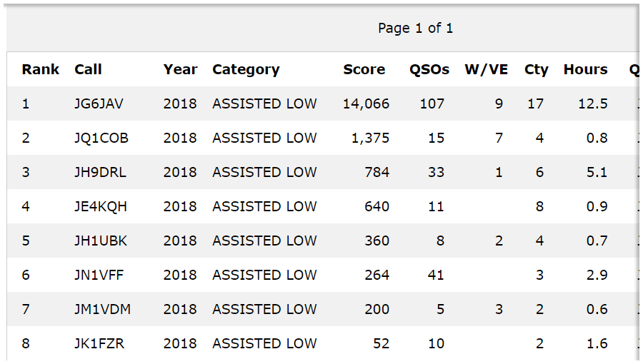This screenshot has width=643, height=364.
Task: Select the JE4KQH callsign
Action: (101, 206)
